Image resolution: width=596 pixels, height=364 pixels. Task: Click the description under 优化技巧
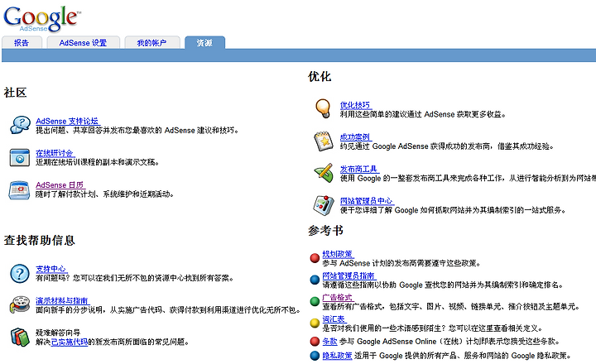click(x=423, y=114)
